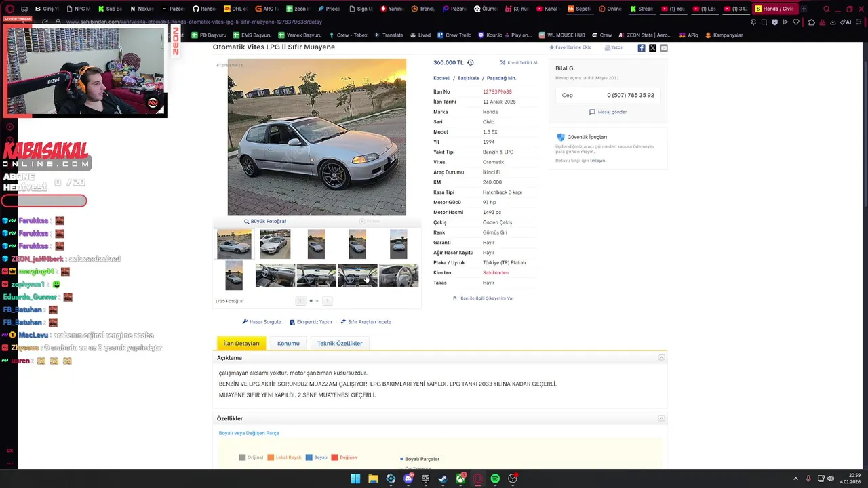This screenshot has height=488, width=868.
Task: Select the rightmost thumbnail in the top row
Action: [x=399, y=244]
